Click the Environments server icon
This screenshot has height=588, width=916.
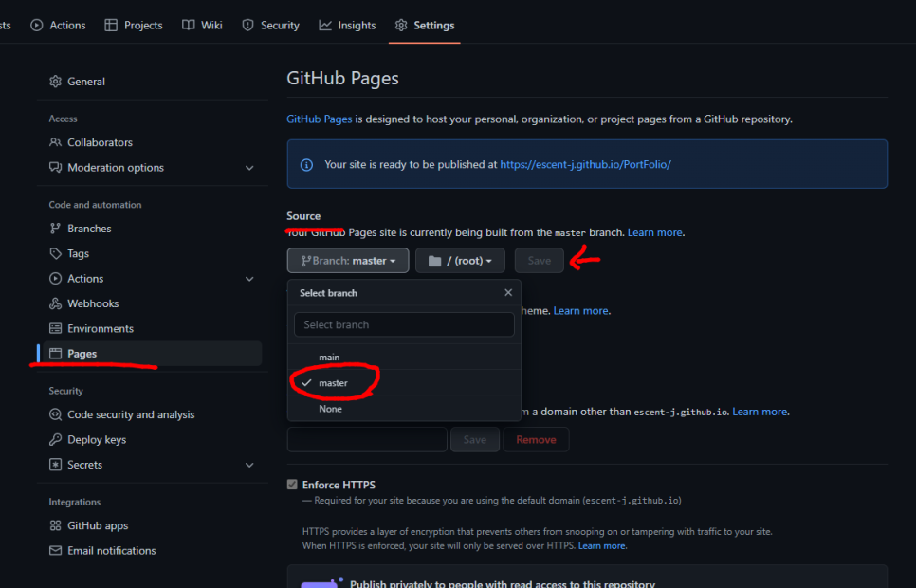tap(56, 328)
